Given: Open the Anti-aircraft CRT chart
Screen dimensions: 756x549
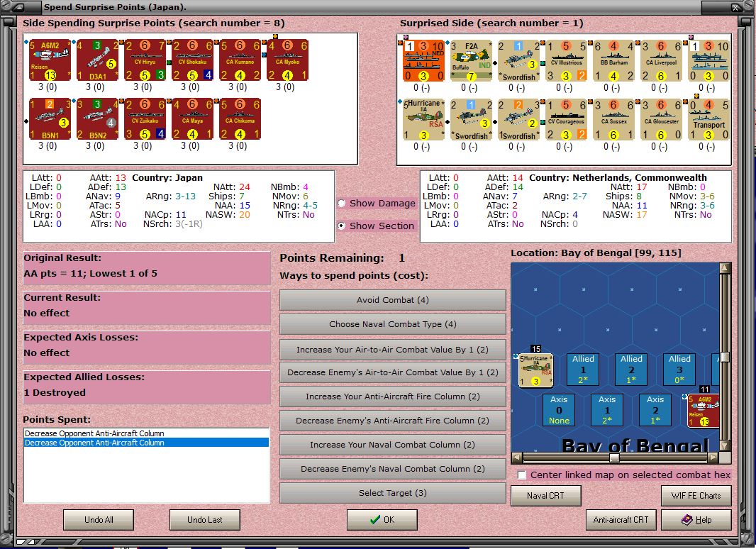Looking at the screenshot, I should click(x=621, y=520).
